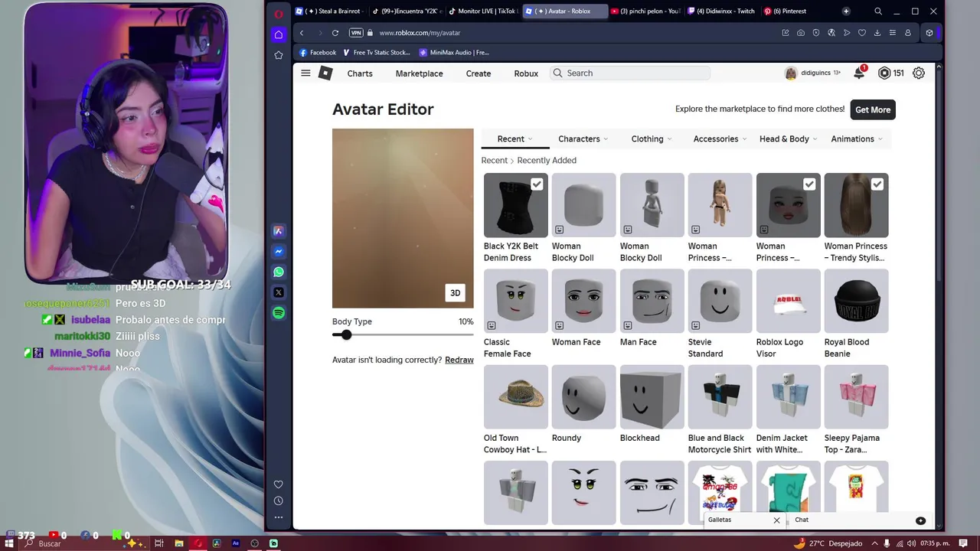
Task: Click the Robux balance icon
Action: (884, 73)
